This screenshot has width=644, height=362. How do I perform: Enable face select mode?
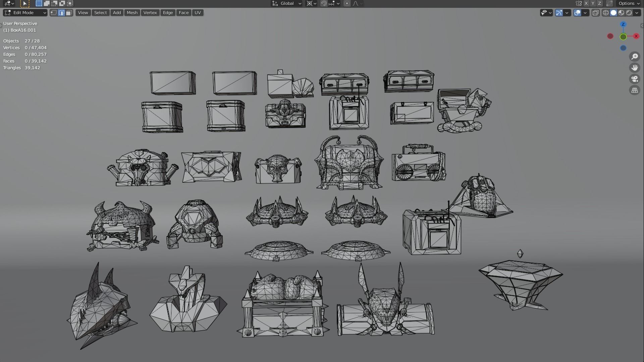tap(69, 13)
